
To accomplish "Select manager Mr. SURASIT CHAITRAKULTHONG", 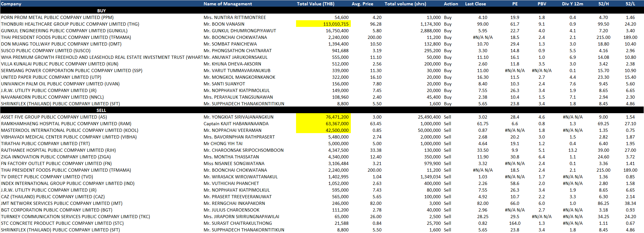I will [238, 223].
